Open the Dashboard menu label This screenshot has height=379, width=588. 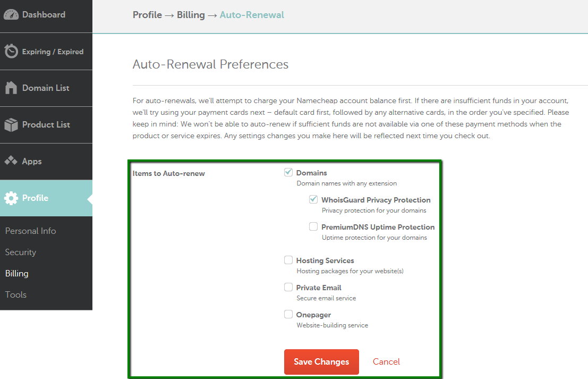[x=44, y=15]
